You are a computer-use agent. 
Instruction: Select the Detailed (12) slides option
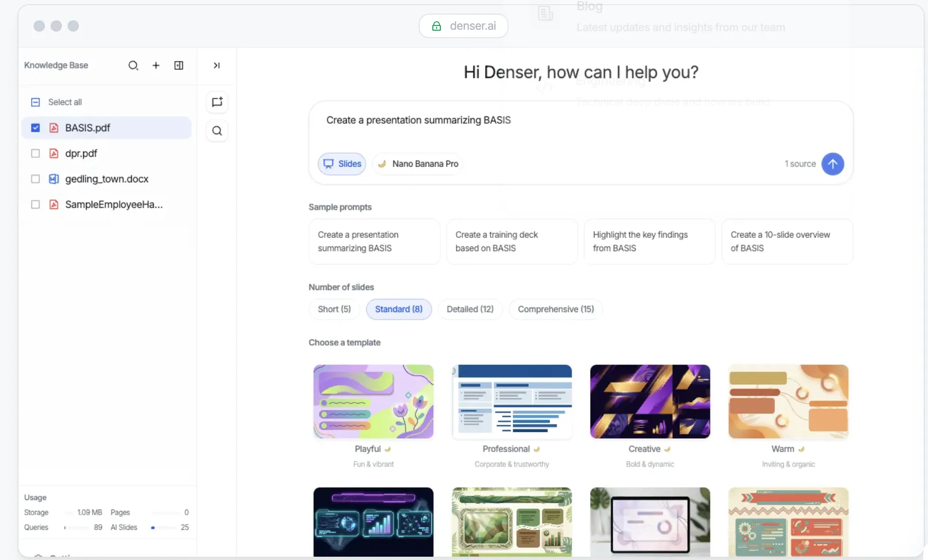[x=470, y=309]
